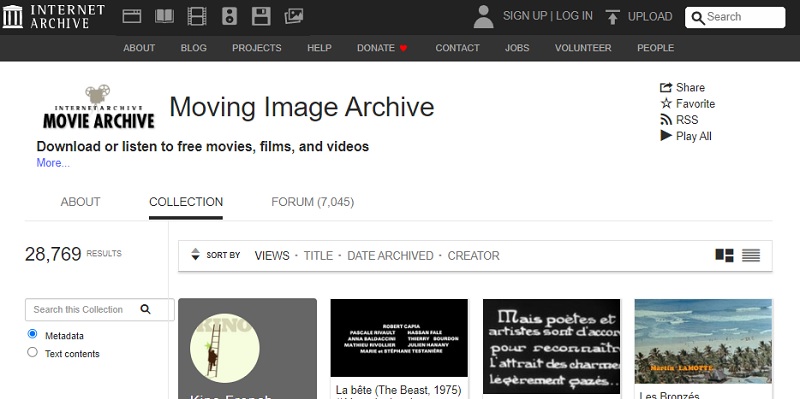800x399 pixels.
Task: Open the Video film strip icon
Action: 197,16
